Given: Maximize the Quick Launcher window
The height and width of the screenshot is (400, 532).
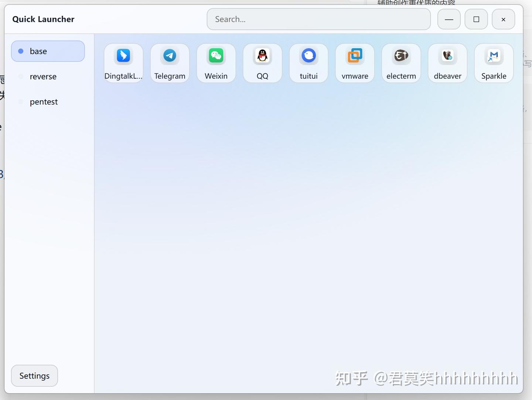Looking at the screenshot, I should (476, 19).
